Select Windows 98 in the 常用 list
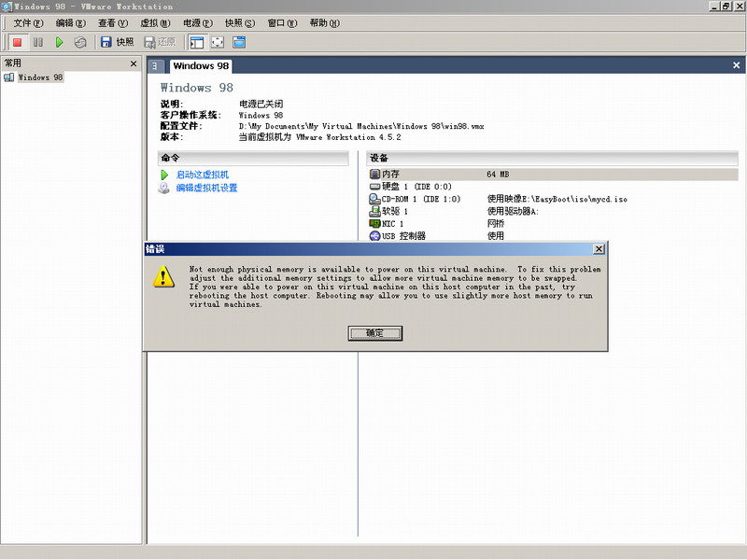Viewport: 747px width, 560px height. pyautogui.click(x=40, y=77)
